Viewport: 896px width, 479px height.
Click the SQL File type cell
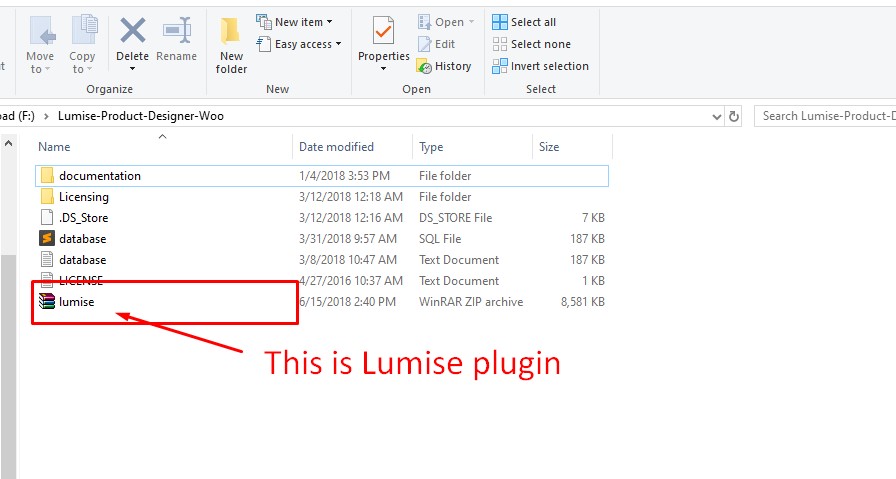(x=440, y=238)
